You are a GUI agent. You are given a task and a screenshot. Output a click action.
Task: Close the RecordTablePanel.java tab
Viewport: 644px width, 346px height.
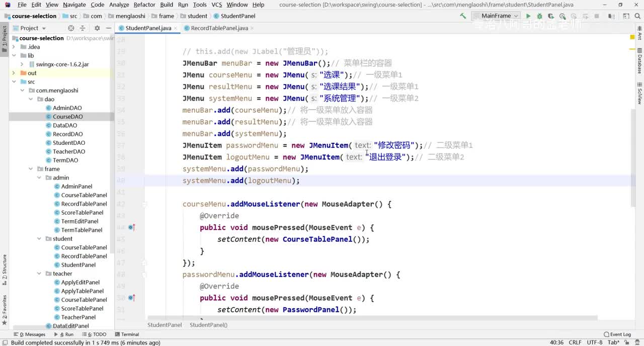coord(252,28)
